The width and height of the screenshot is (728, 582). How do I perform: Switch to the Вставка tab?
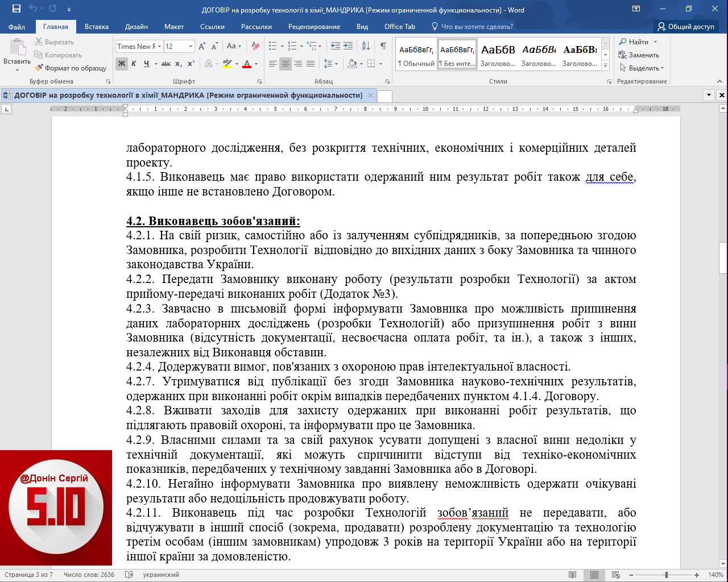click(97, 27)
